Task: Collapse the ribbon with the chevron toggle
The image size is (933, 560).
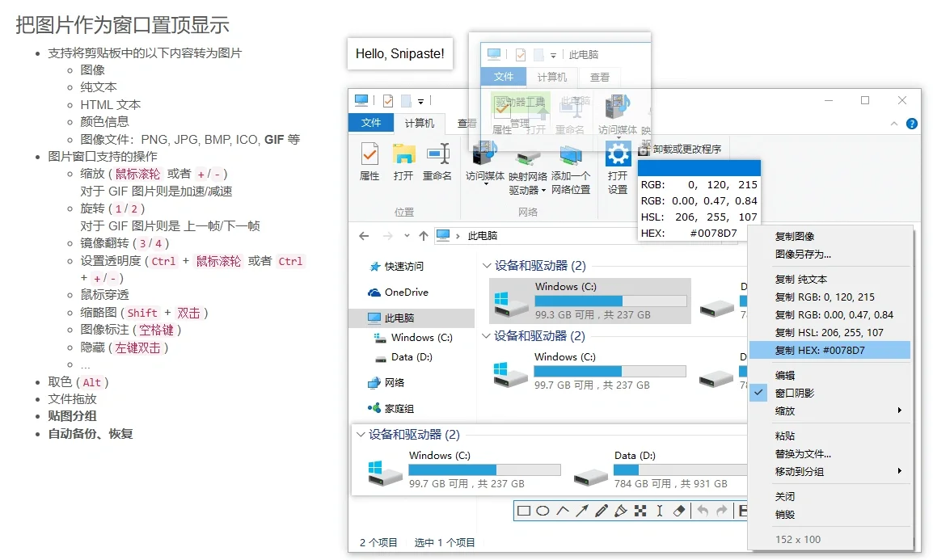Action: point(893,123)
